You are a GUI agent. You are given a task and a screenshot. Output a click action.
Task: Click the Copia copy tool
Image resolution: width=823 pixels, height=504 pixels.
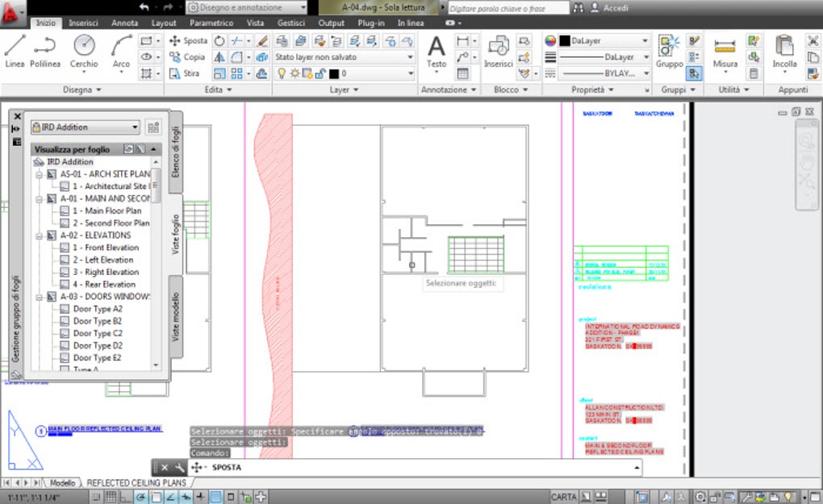187,57
